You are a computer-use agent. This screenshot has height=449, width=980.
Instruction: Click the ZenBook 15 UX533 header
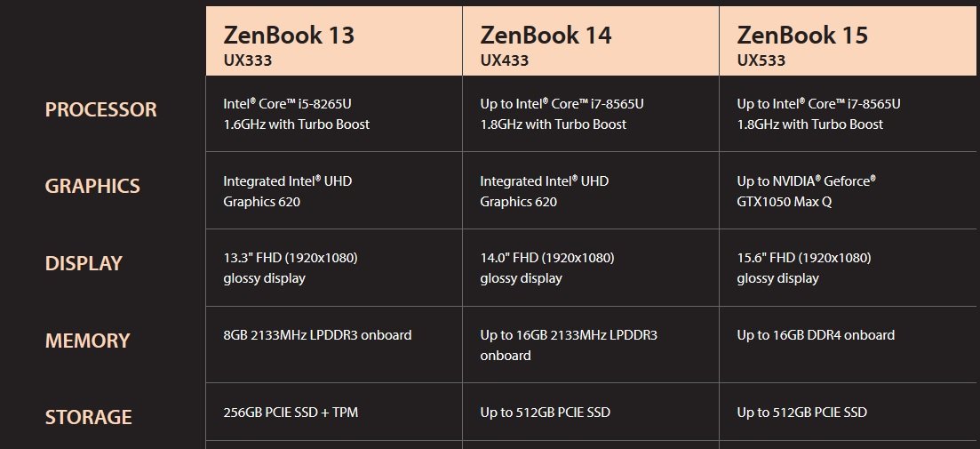click(848, 41)
